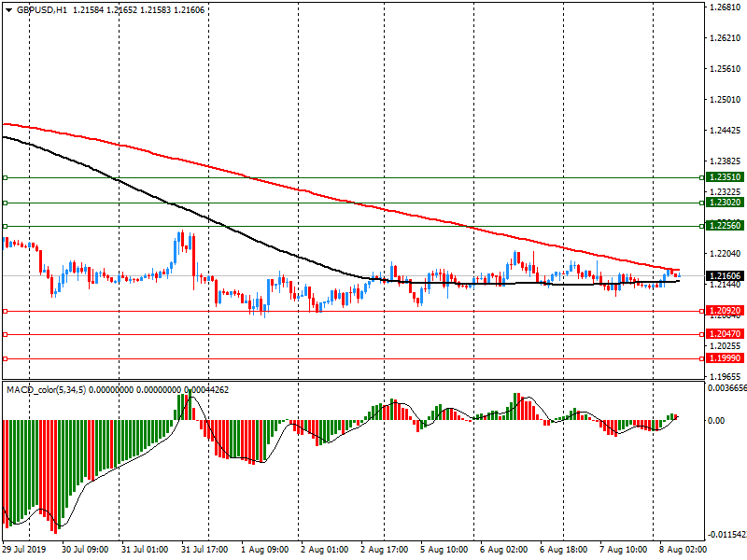Click the 2 Aug 17:00 time label
The image size is (747, 560).
tap(385, 550)
